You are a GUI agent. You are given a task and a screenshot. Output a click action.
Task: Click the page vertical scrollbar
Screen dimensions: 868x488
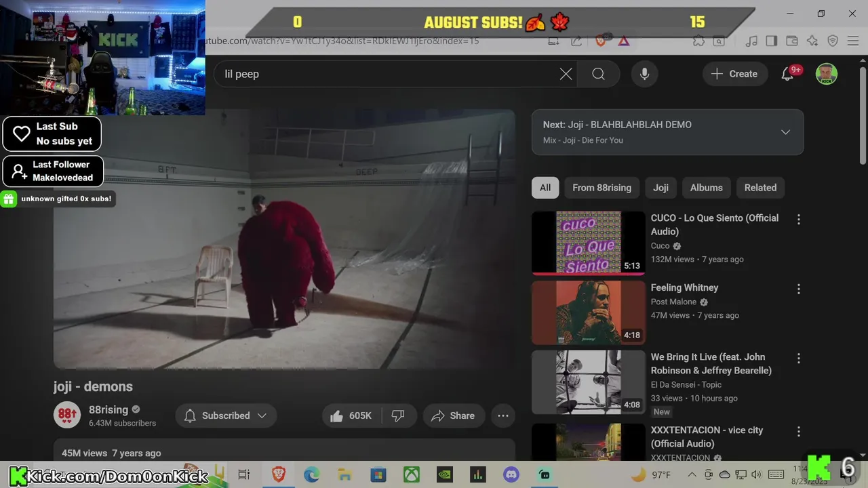coord(863,115)
